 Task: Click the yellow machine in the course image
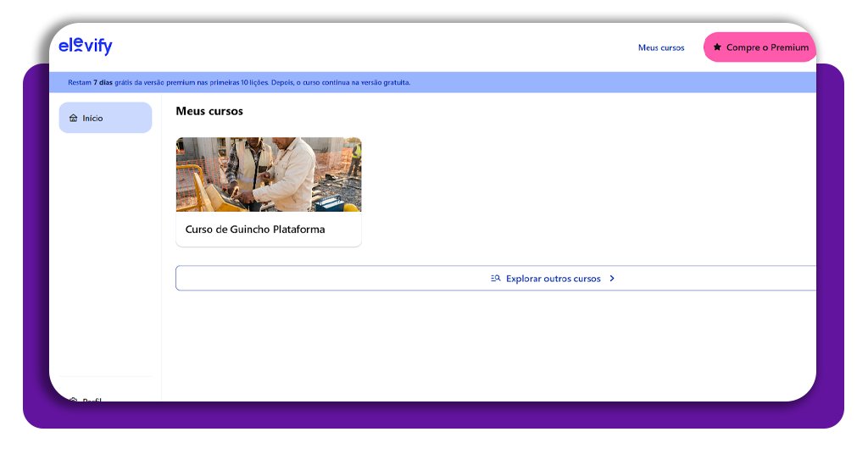199,191
